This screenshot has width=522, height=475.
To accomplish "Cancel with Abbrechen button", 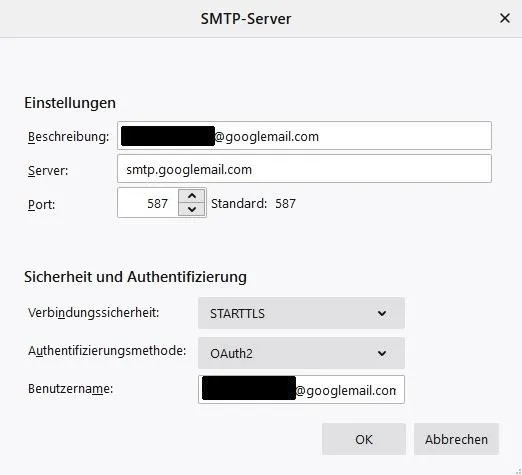I will point(456,439).
